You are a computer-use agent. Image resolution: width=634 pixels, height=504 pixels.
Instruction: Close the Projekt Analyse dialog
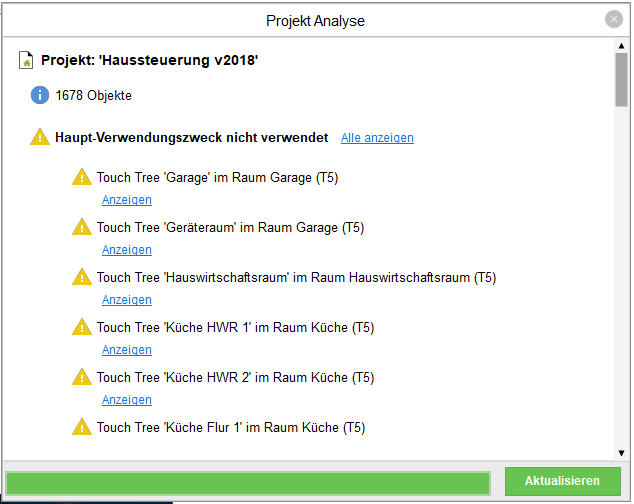point(613,20)
